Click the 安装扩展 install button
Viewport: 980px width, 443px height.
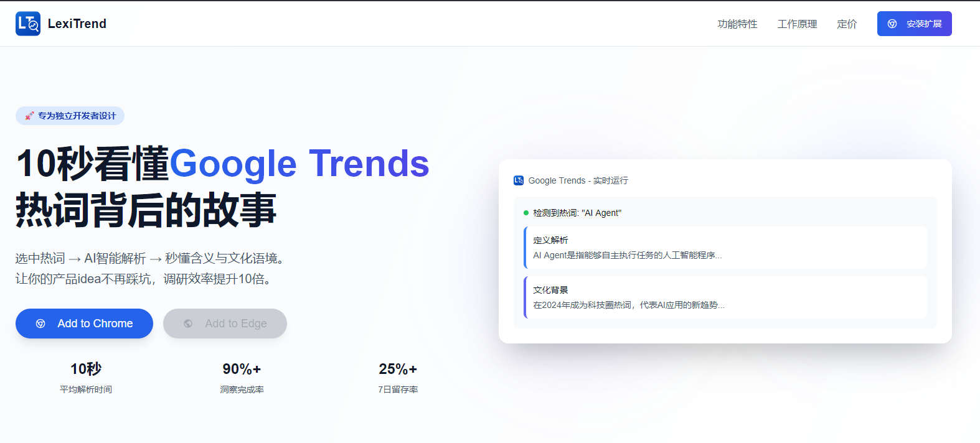(x=914, y=24)
